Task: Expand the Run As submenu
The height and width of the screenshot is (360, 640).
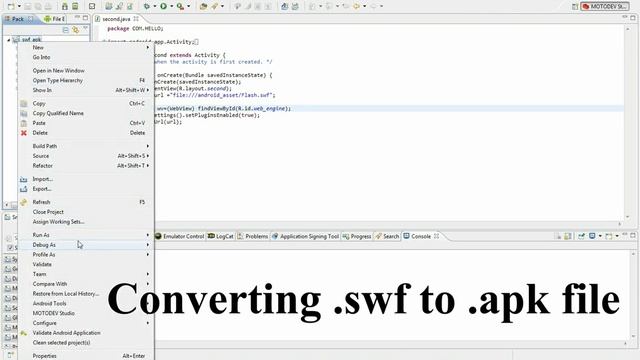Action: tap(87, 235)
